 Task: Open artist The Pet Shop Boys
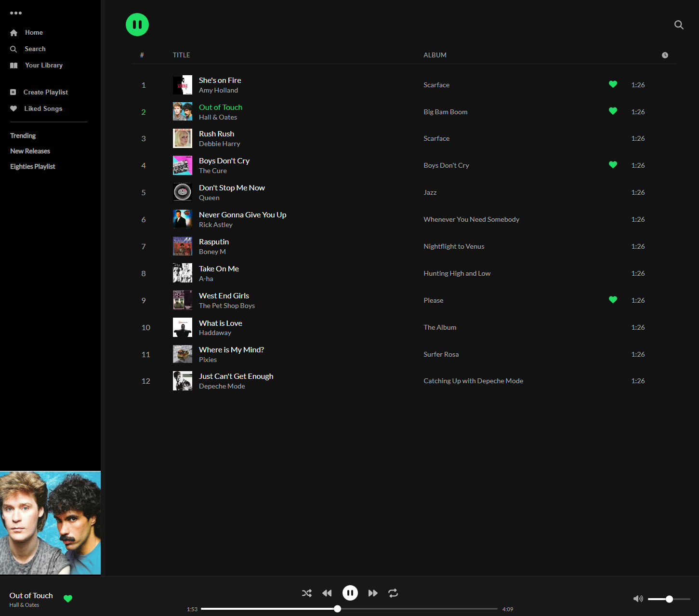point(227,306)
